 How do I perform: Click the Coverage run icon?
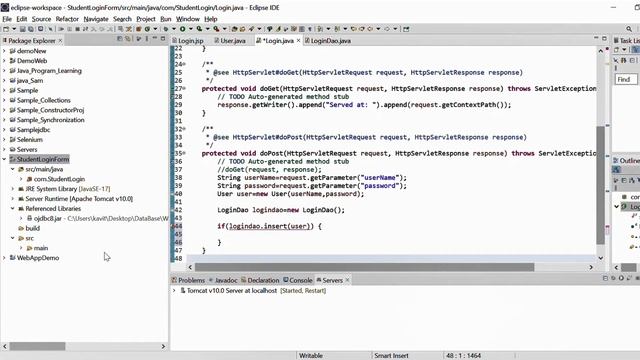click(x=199, y=29)
